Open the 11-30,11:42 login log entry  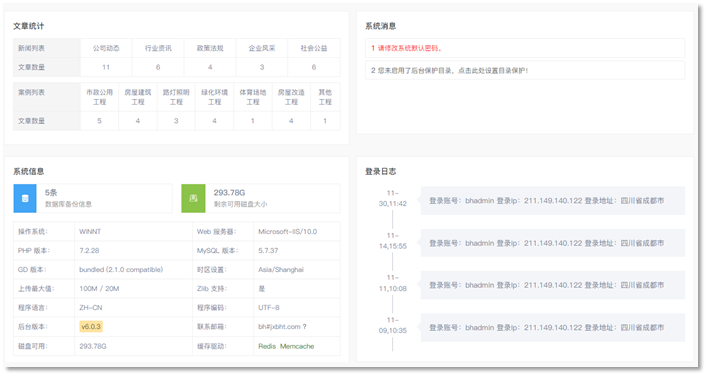[x=552, y=201]
